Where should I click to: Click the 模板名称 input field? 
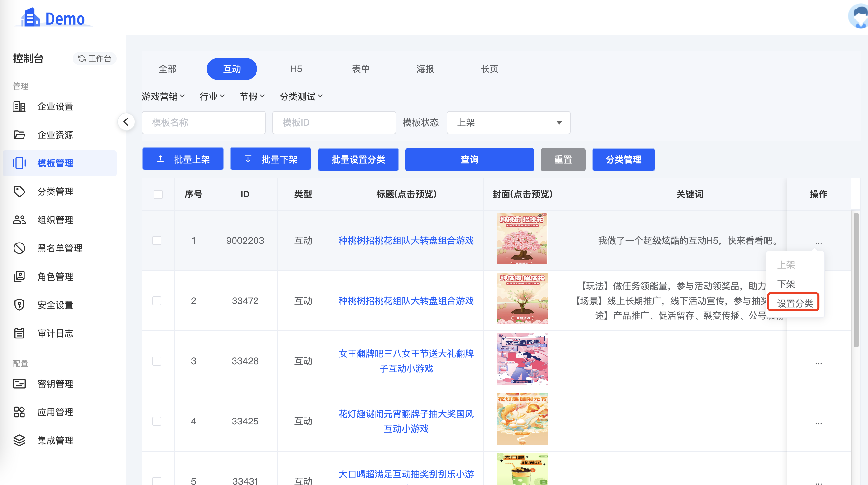(204, 123)
